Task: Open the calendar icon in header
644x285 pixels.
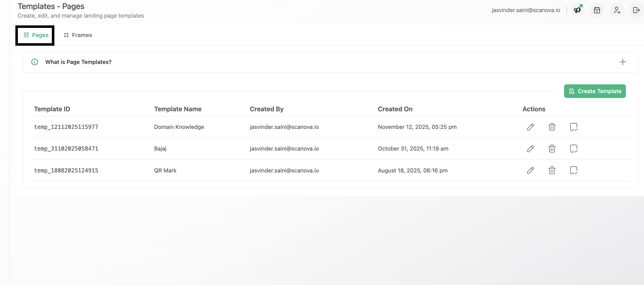Action: pyautogui.click(x=597, y=10)
